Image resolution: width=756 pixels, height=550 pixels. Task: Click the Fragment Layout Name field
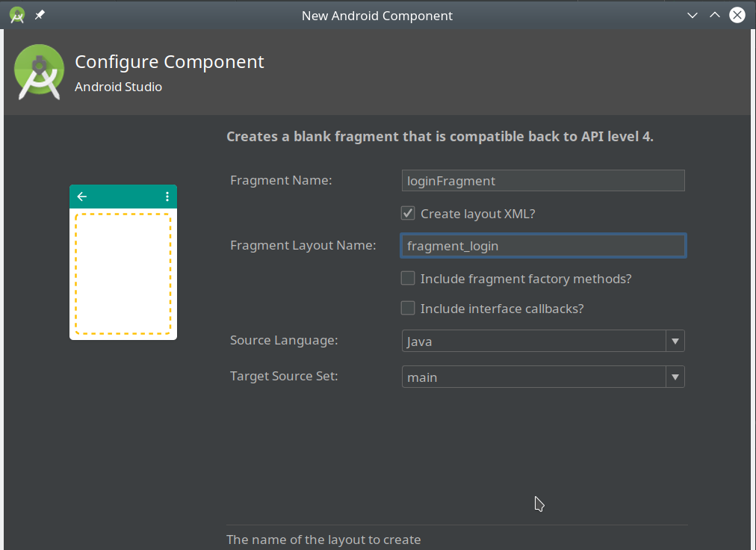543,246
